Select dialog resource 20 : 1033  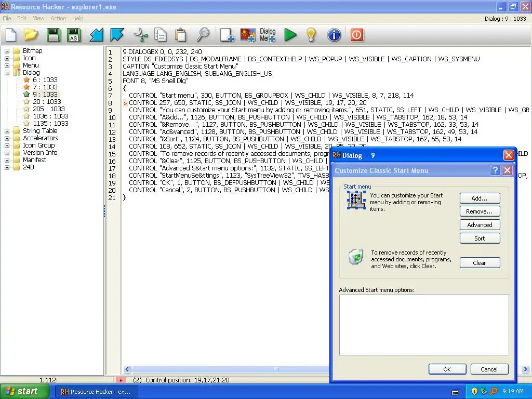47,101
